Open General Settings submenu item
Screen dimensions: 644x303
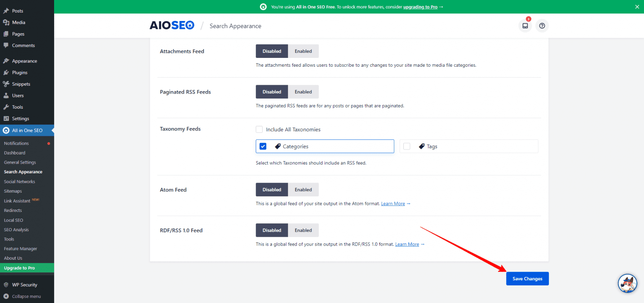click(20, 162)
